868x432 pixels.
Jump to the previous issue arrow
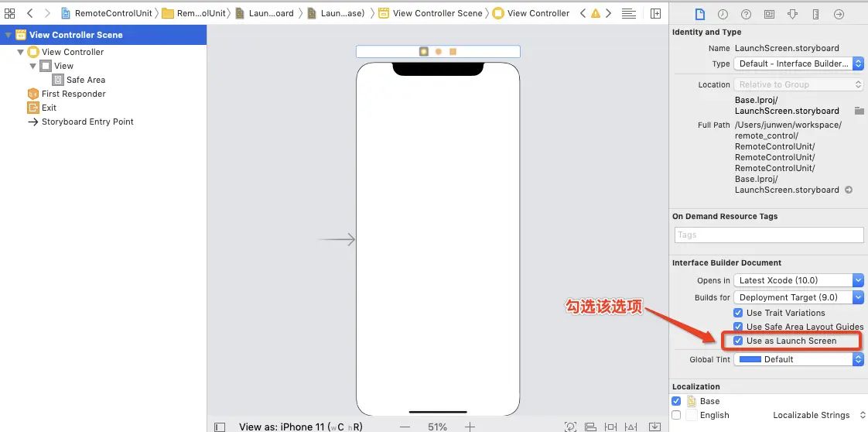click(x=583, y=13)
